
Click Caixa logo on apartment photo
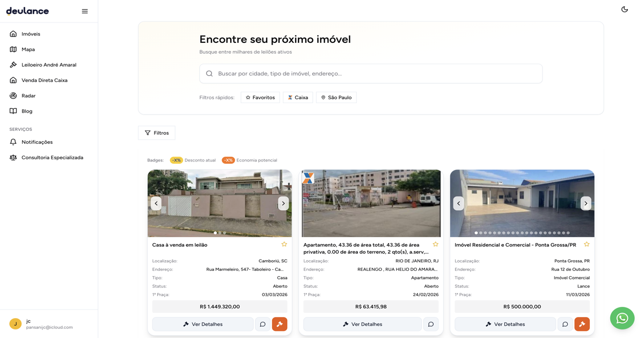[x=308, y=178]
